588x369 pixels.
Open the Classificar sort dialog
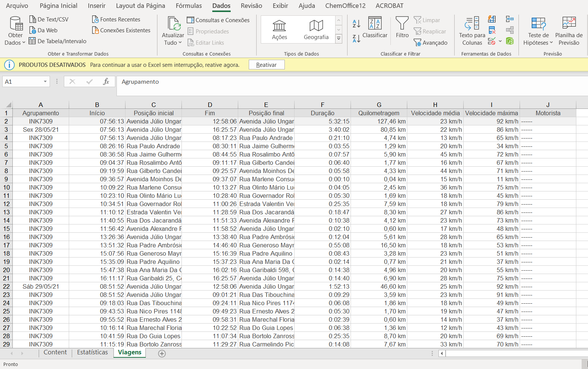point(375,27)
